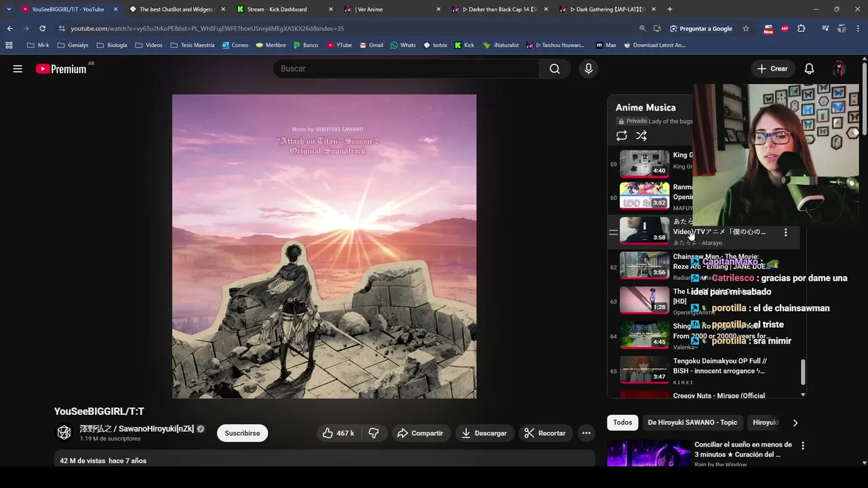Open the apps grid in bookmarks bar
868x488 pixels.
coord(9,45)
